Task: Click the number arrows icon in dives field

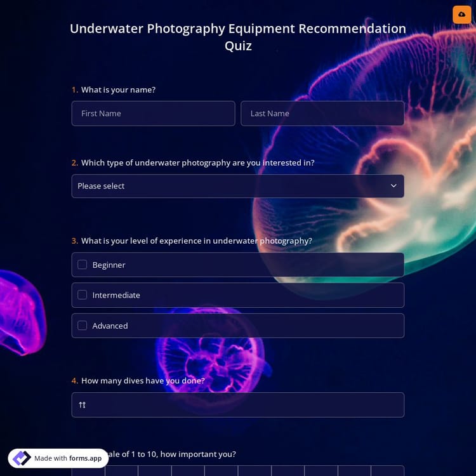Action: (83, 405)
